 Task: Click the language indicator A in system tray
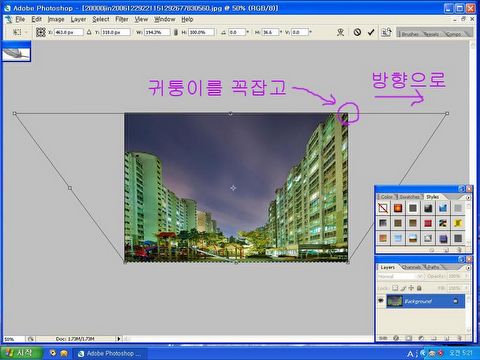[410, 353]
